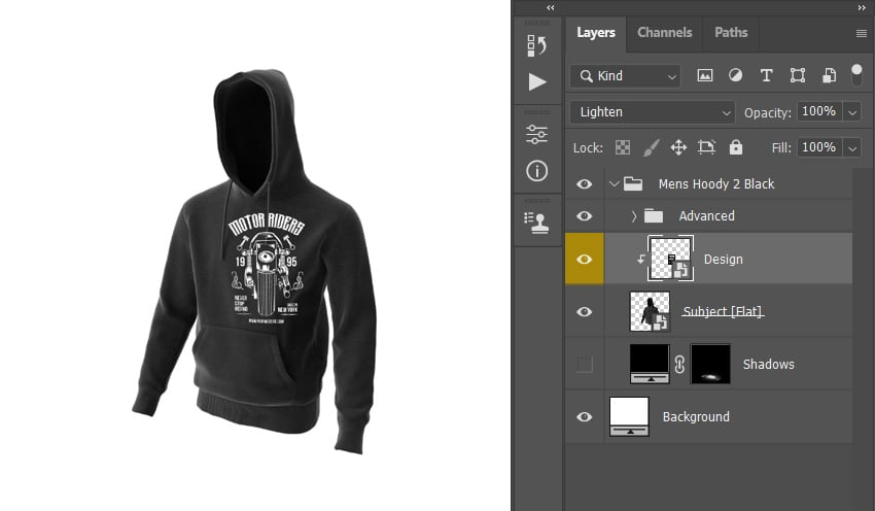Image resolution: width=875 pixels, height=511 pixels.
Task: Hide the Mens Hoody 2 Black group
Action: click(x=584, y=184)
